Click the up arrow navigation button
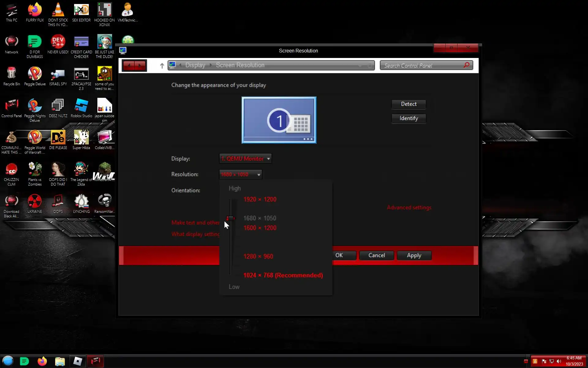 (x=162, y=65)
